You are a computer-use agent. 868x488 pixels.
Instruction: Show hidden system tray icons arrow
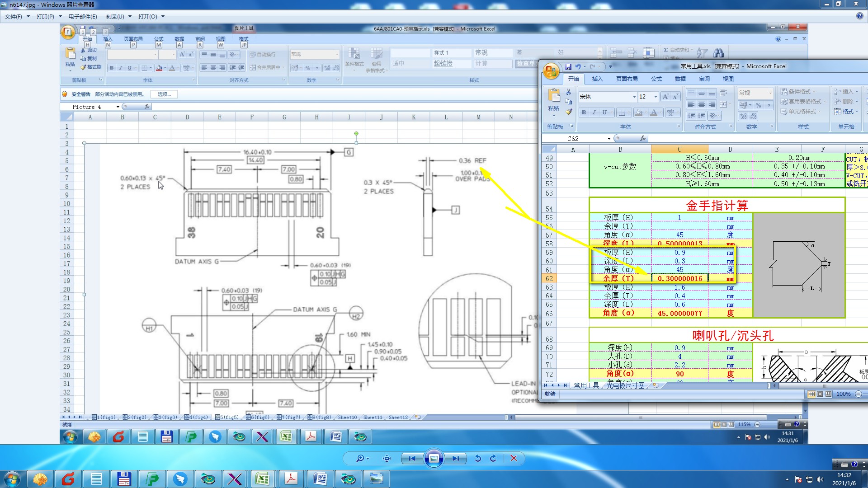pyautogui.click(x=788, y=479)
